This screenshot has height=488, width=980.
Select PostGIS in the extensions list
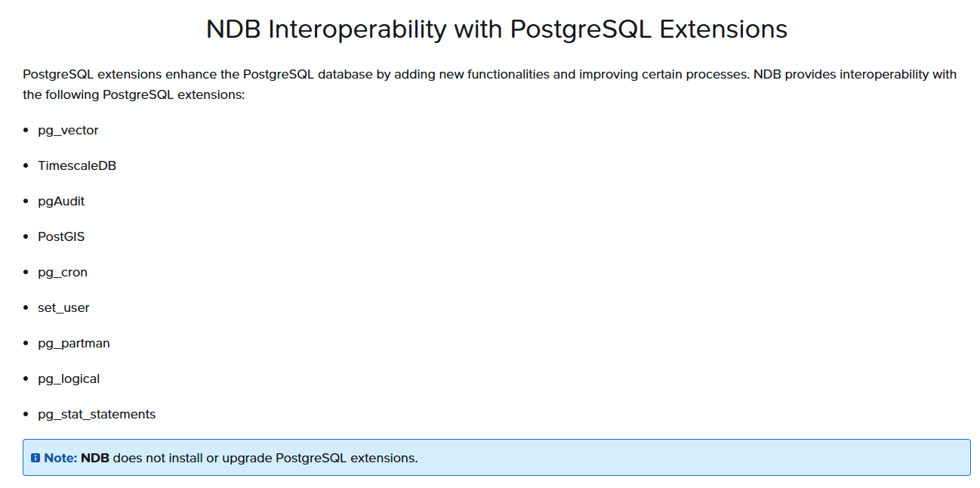click(x=61, y=236)
